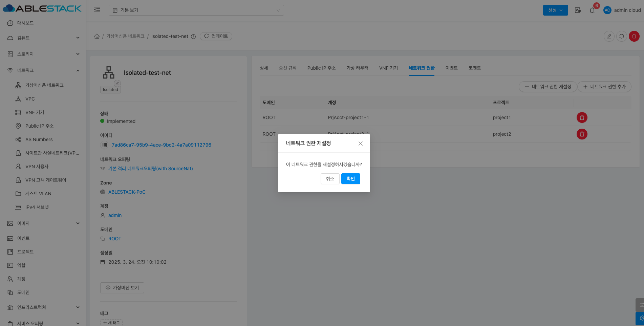Select VPC in the sidebar
Screen dimensions: 644x326
30,99
